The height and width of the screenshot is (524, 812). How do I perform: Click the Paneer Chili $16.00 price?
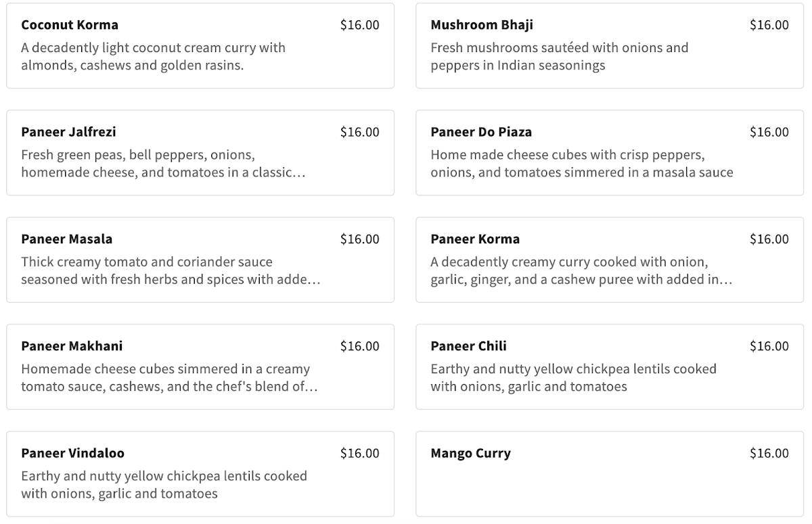tap(769, 346)
